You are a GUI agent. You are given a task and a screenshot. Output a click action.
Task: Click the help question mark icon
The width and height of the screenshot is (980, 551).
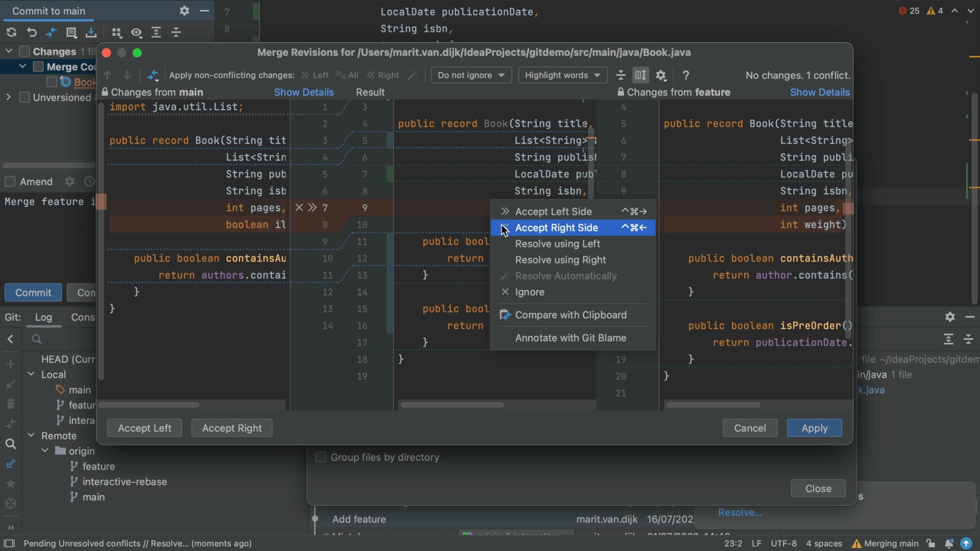tap(685, 75)
